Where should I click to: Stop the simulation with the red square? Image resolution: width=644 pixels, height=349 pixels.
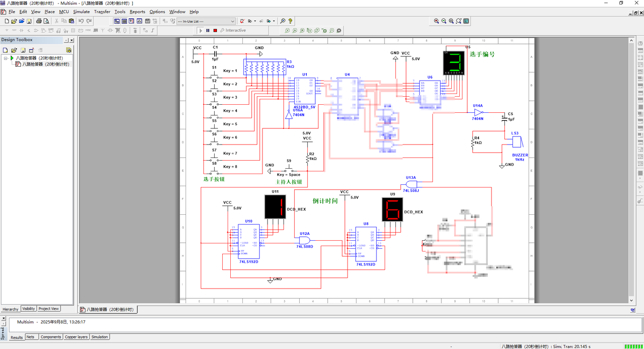tap(215, 30)
